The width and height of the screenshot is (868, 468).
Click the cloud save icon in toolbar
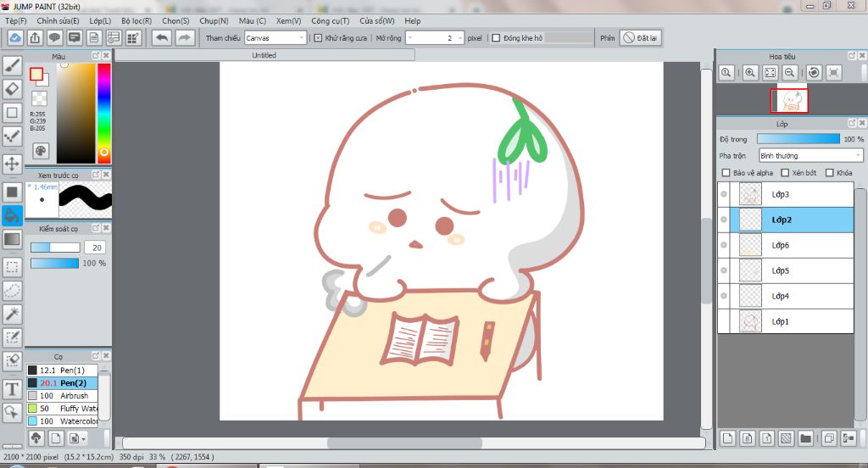(x=15, y=37)
